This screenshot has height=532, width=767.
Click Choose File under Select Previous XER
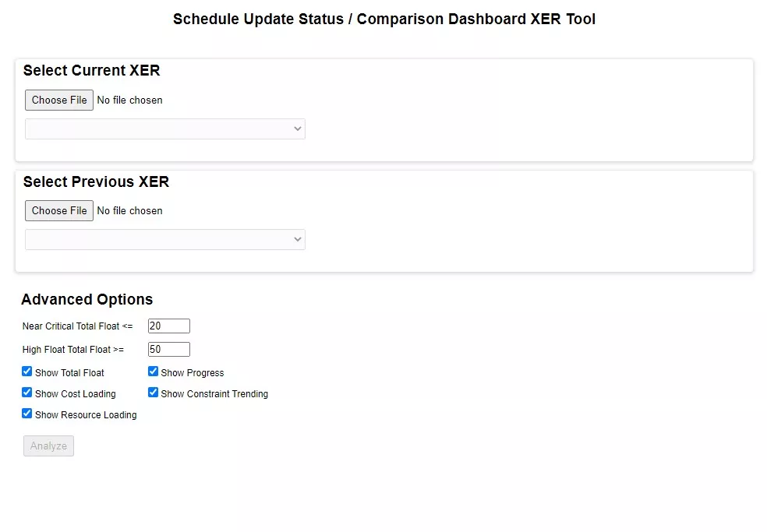[x=58, y=210]
